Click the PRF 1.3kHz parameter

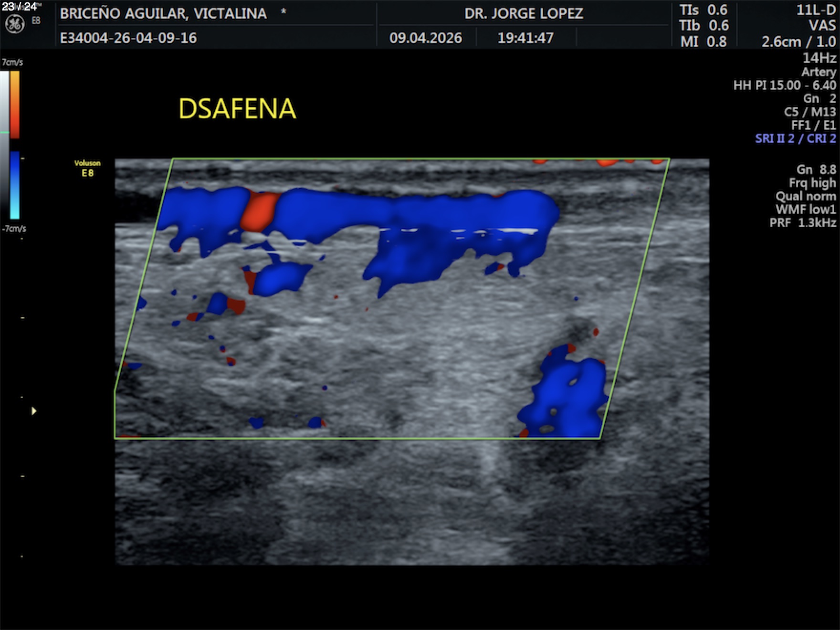(x=803, y=222)
